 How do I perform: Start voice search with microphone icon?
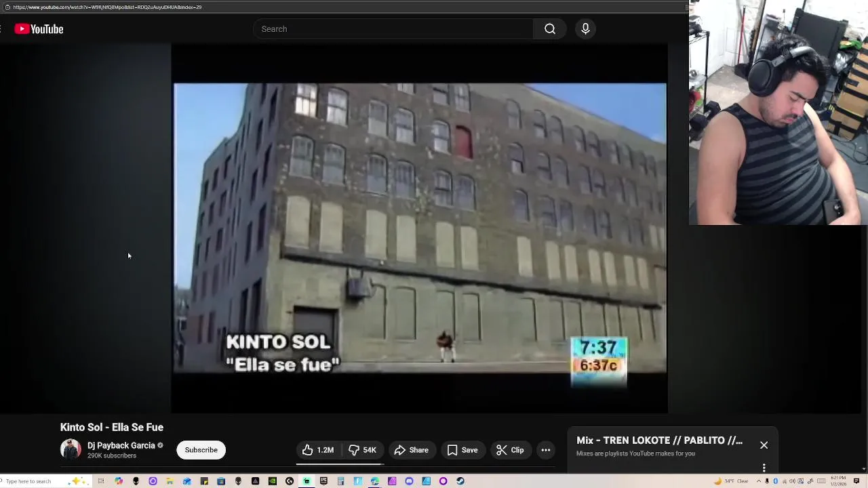(585, 29)
